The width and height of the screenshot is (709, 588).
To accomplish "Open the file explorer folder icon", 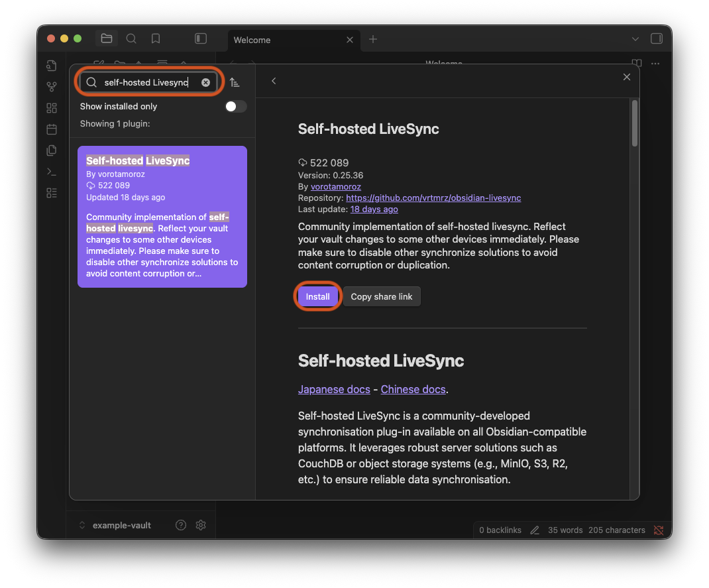I will click(x=107, y=38).
